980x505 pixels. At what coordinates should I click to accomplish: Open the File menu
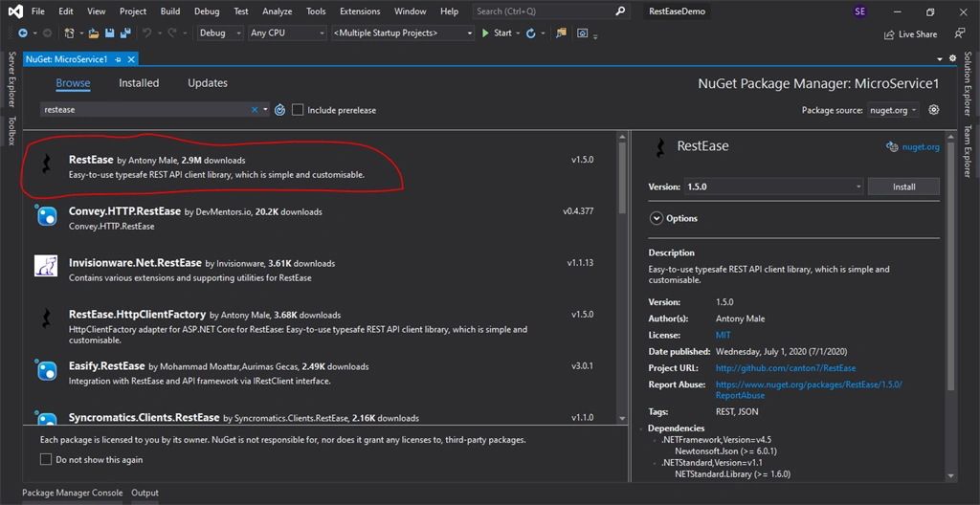(x=37, y=11)
